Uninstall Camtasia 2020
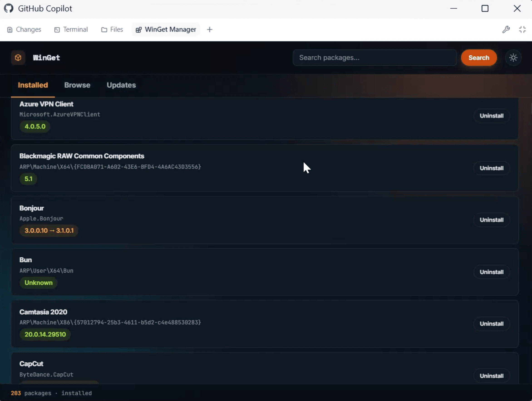The image size is (532, 401). tap(492, 324)
